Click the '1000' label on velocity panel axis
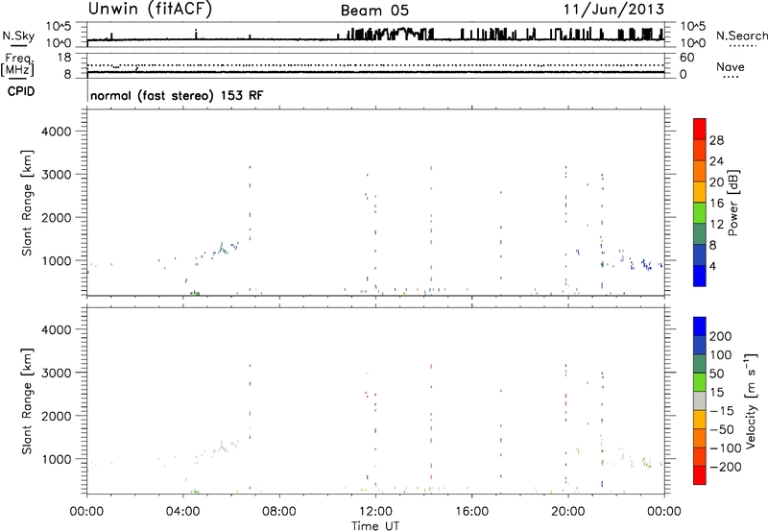 click(56, 459)
